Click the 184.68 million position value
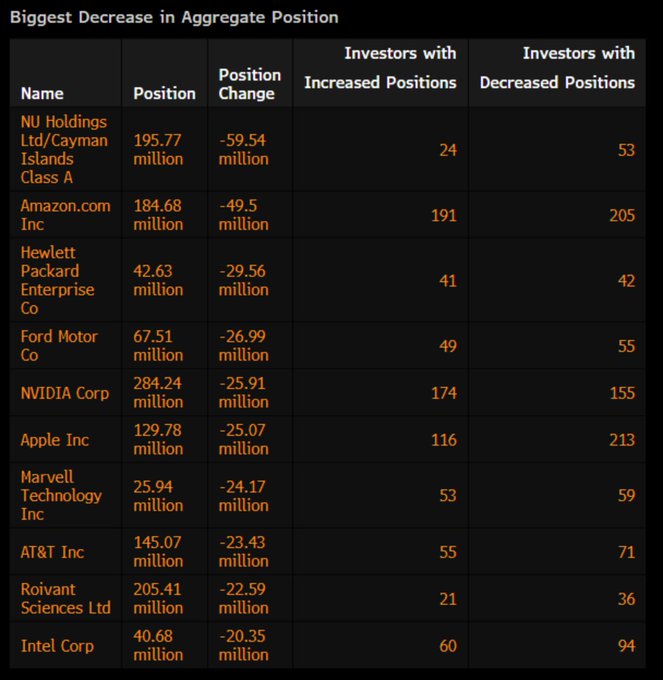The image size is (663, 680). click(158, 215)
